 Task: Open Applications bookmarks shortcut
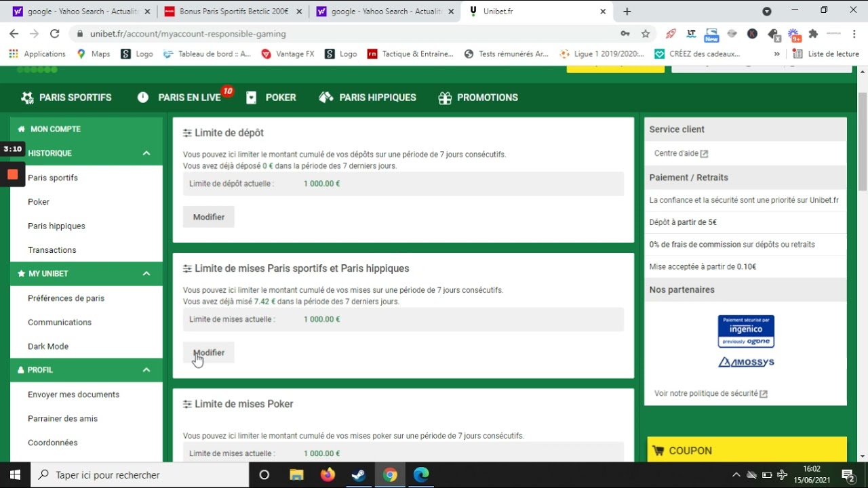point(37,54)
